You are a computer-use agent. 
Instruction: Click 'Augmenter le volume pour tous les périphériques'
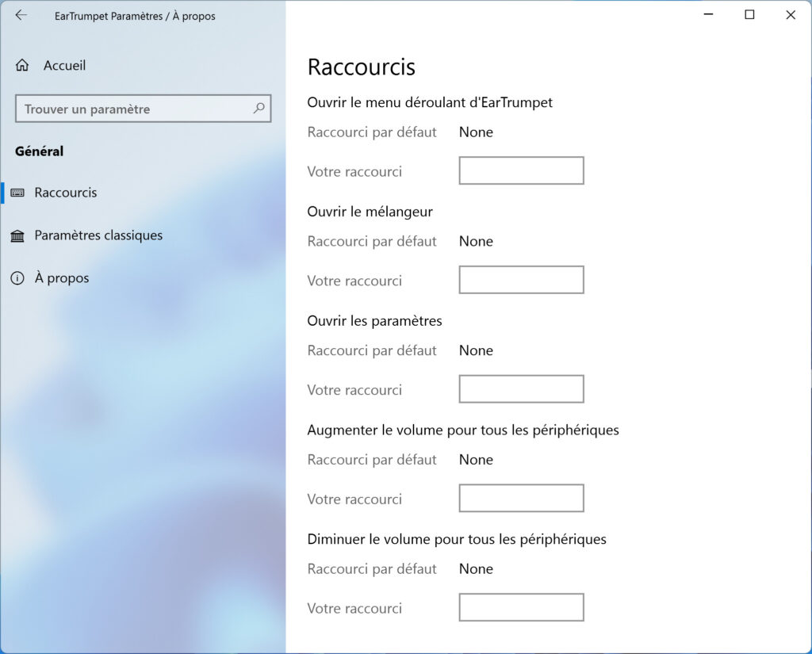[463, 430]
